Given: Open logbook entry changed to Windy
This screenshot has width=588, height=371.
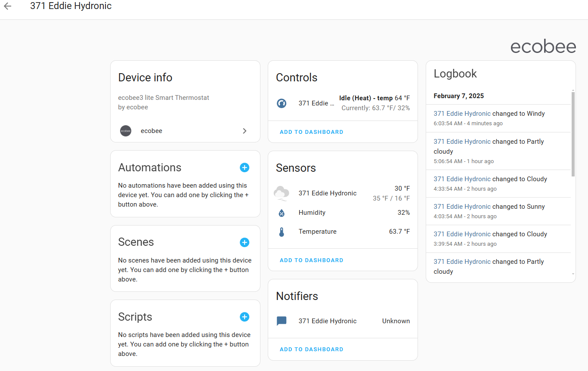Looking at the screenshot, I should [x=498, y=118].
